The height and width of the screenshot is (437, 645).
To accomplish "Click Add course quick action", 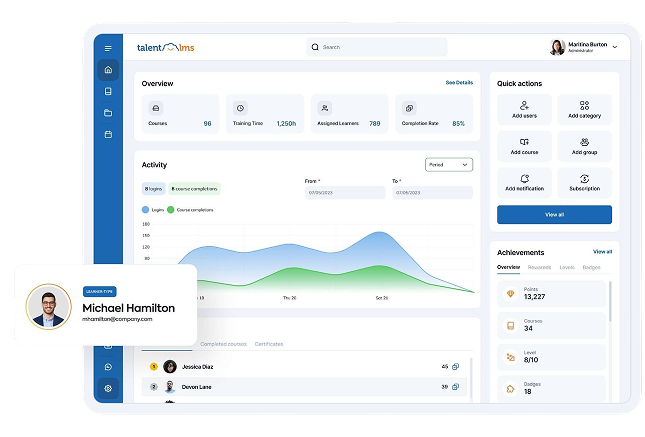I will pyautogui.click(x=524, y=146).
